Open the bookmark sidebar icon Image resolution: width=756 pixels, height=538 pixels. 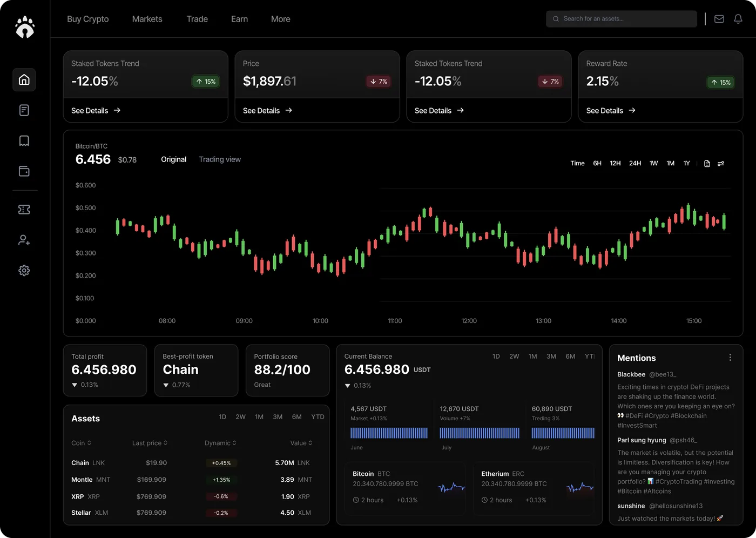point(24,141)
